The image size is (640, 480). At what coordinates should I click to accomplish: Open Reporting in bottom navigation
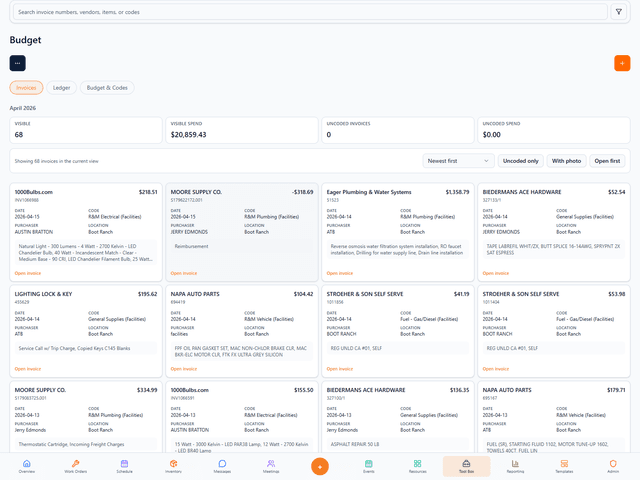coord(515,466)
